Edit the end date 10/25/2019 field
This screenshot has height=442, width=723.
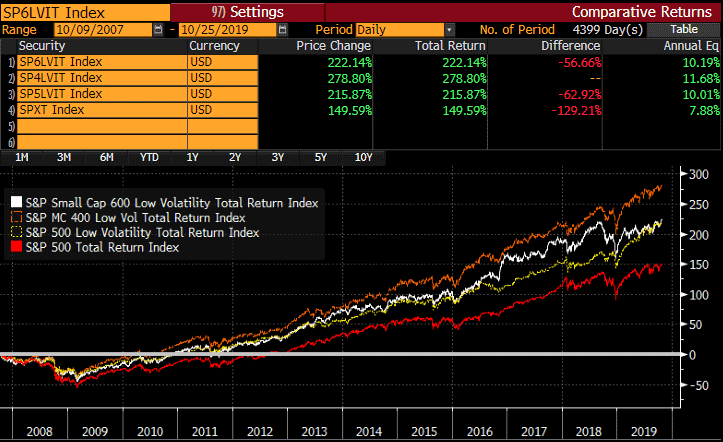click(x=227, y=30)
